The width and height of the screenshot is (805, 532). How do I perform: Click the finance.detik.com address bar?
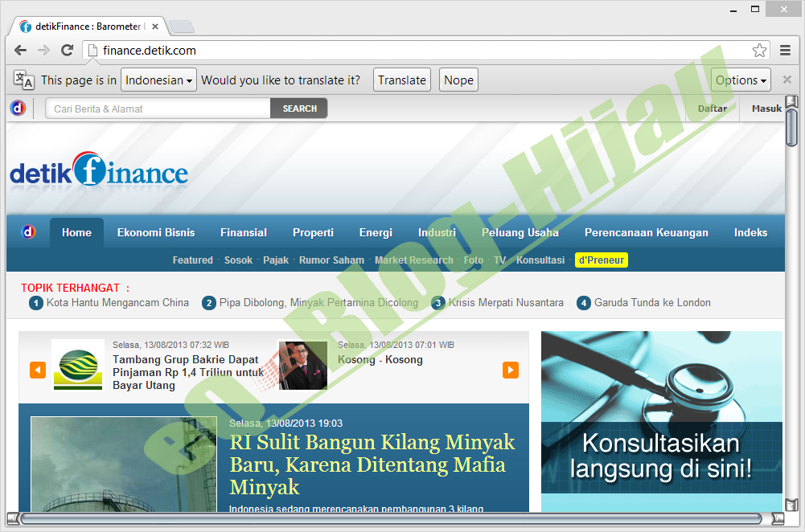426,51
